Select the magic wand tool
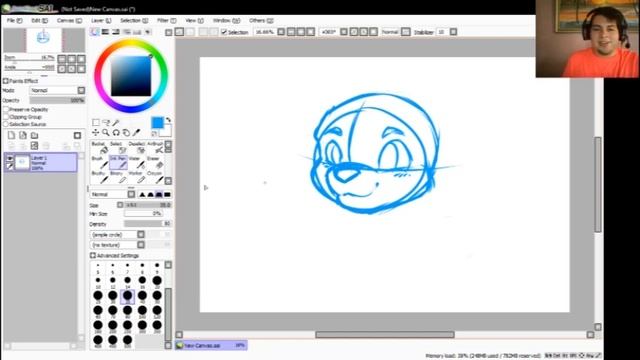This screenshot has height=360, width=640. [x=116, y=122]
